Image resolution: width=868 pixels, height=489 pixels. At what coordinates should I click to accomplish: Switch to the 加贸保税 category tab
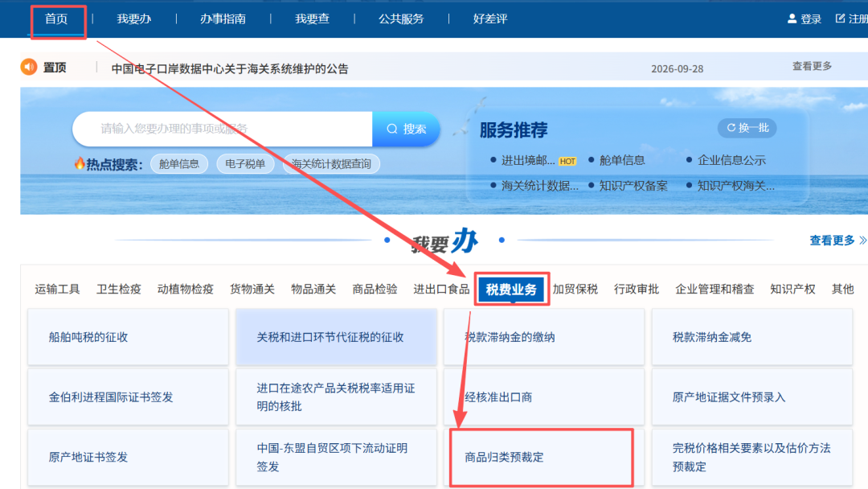[x=575, y=289]
